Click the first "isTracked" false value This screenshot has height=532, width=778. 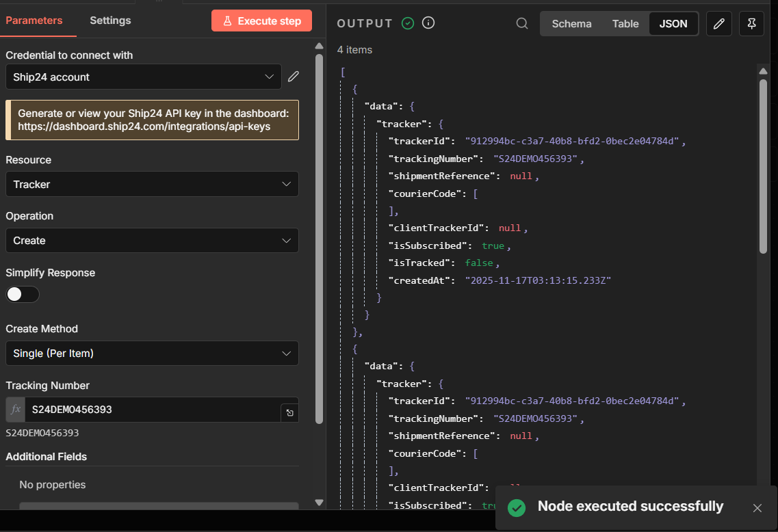[x=479, y=263]
